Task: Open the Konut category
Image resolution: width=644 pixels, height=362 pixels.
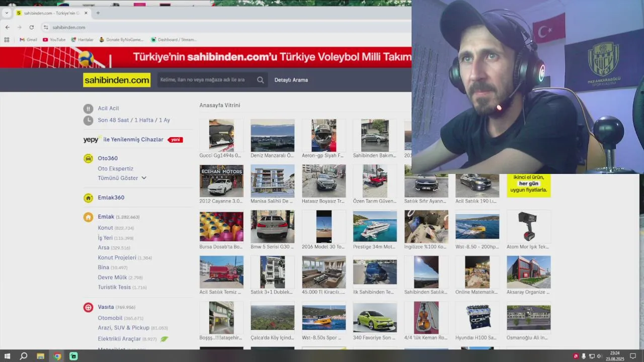Action: click(x=105, y=228)
